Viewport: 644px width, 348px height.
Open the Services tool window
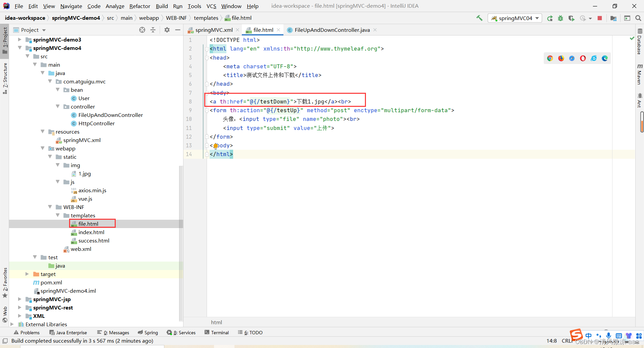point(181,333)
